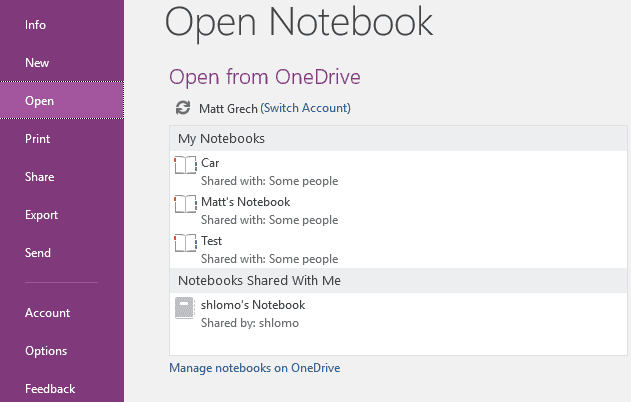Screen dimensions: 631x402
Task: Open Matt's Notebook from the list
Action: (x=398, y=210)
